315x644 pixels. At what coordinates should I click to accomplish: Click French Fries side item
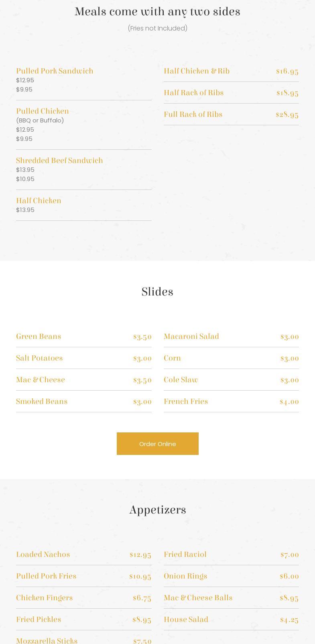pyautogui.click(x=186, y=401)
